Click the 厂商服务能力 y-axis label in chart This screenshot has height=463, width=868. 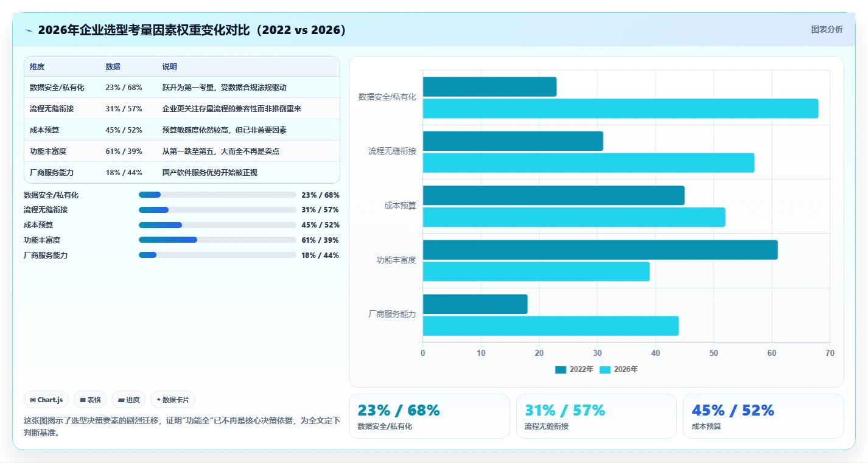point(393,315)
